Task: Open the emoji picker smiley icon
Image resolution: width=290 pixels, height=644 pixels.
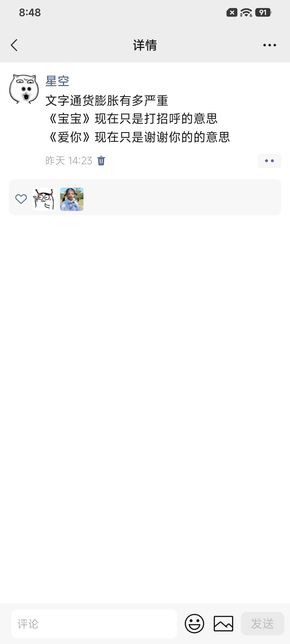Action: click(x=194, y=624)
